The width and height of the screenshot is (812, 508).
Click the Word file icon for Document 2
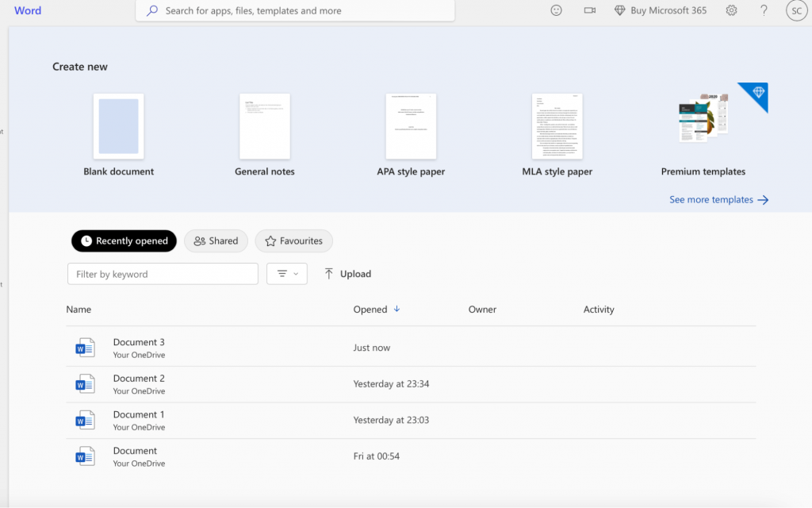[x=85, y=384]
